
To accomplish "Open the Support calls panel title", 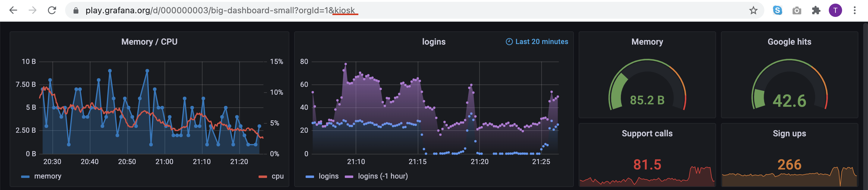I will pyautogui.click(x=647, y=133).
